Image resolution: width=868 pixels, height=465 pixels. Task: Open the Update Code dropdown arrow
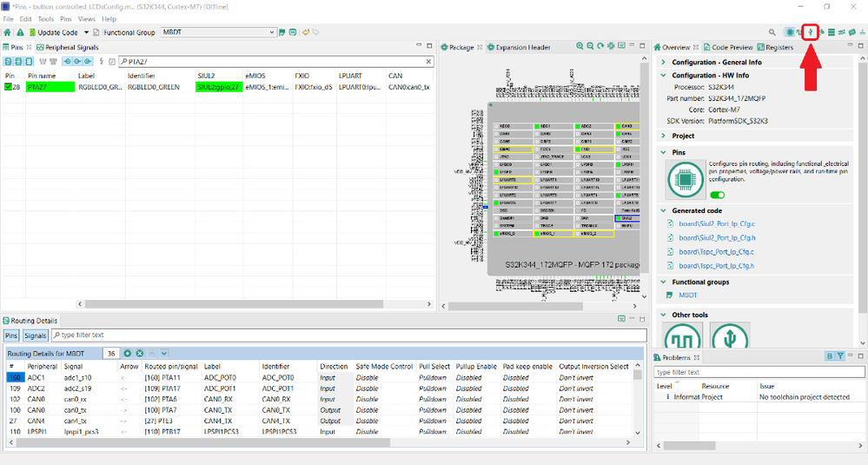[86, 32]
